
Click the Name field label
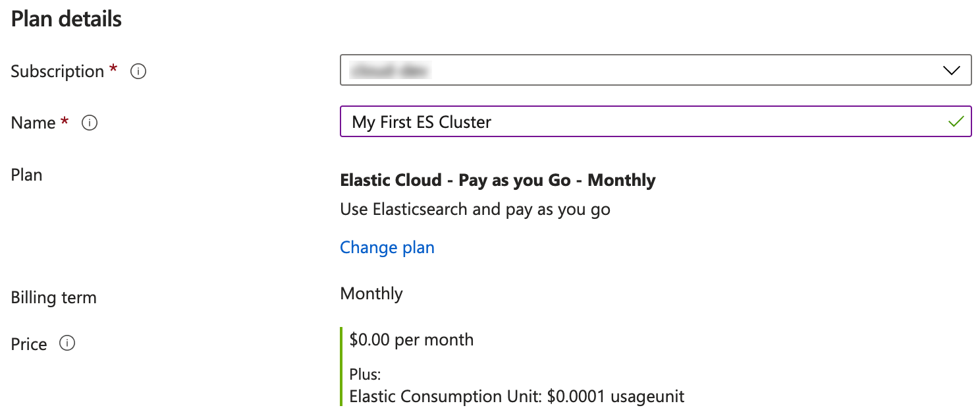[34, 123]
